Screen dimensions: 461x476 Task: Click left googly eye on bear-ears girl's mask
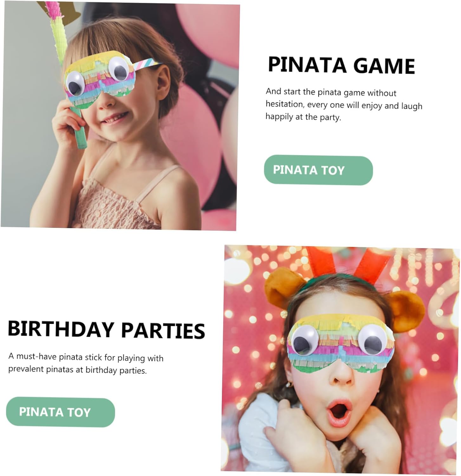(304, 340)
